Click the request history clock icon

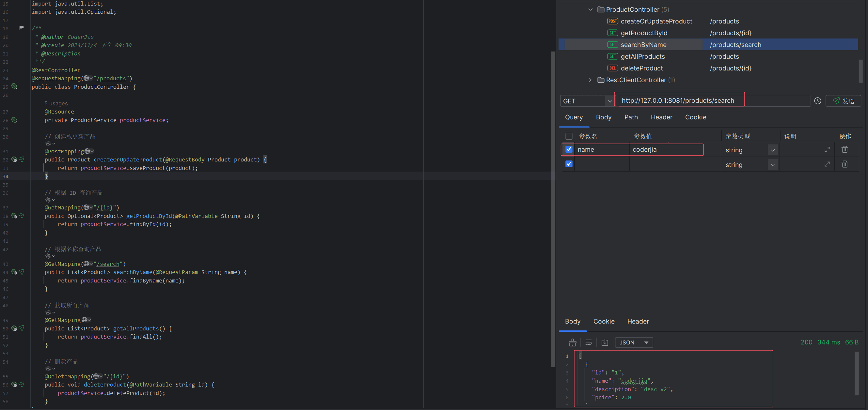[x=817, y=101]
